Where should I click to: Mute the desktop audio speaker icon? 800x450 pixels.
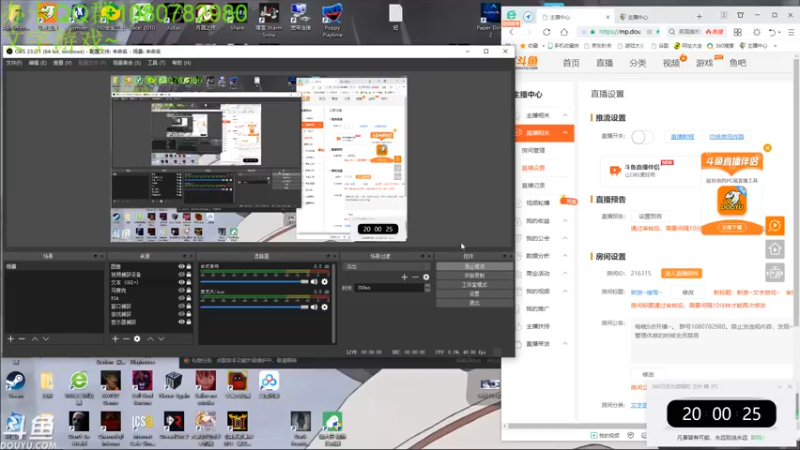pos(314,282)
